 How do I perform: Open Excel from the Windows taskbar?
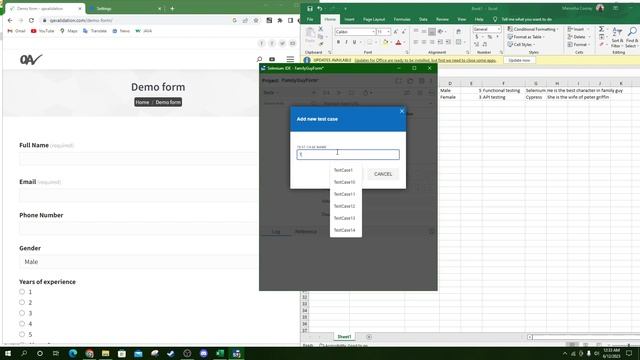click(x=220, y=353)
